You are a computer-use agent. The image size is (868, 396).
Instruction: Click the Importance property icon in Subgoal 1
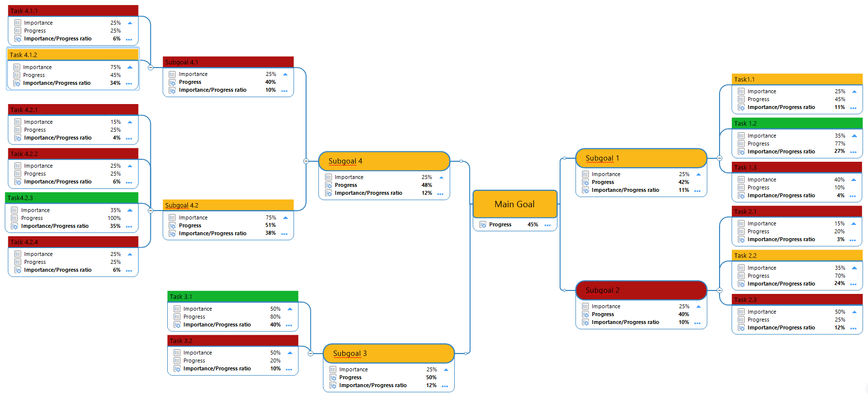[x=585, y=174]
